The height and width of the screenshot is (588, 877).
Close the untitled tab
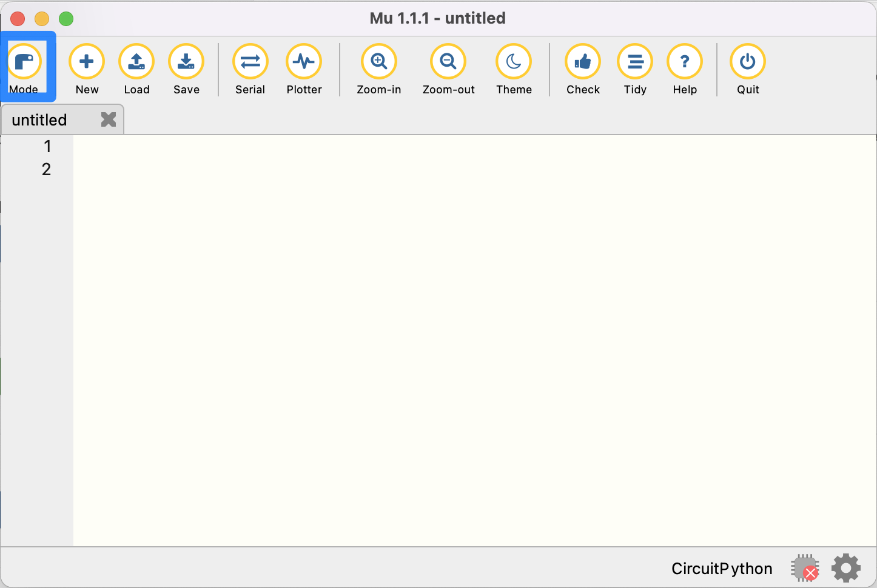109,119
